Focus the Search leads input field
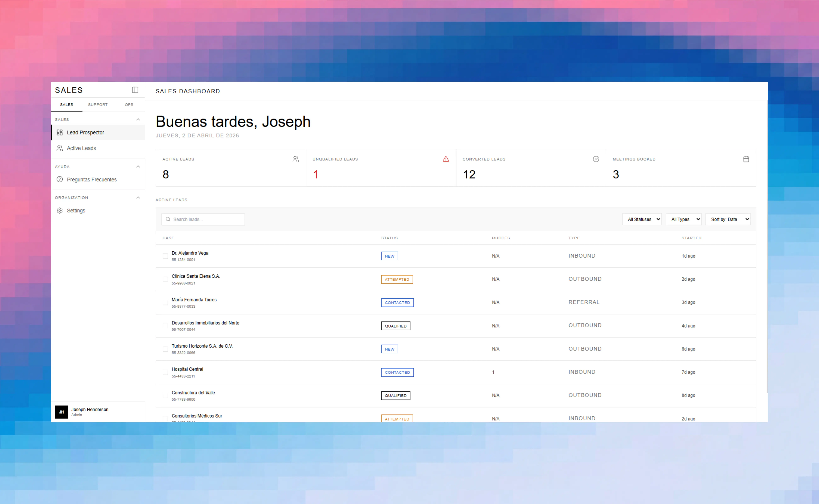This screenshot has height=504, width=819. pyautogui.click(x=207, y=219)
